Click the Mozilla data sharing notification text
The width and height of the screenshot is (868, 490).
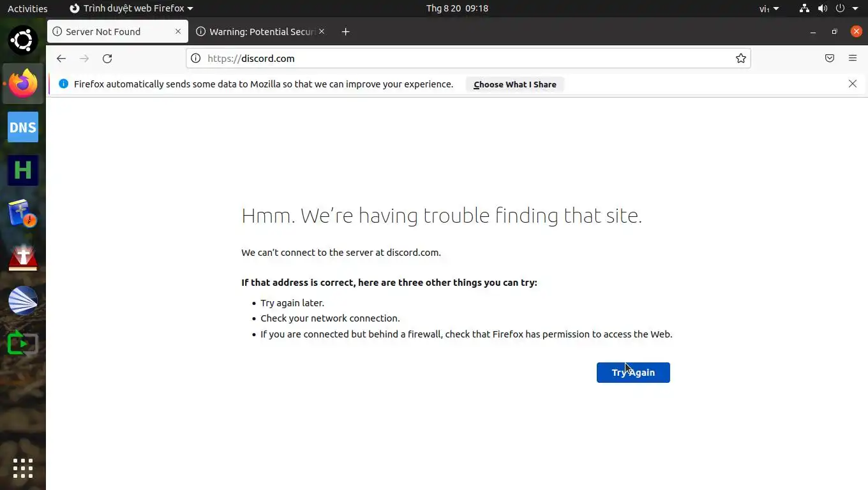click(x=264, y=84)
